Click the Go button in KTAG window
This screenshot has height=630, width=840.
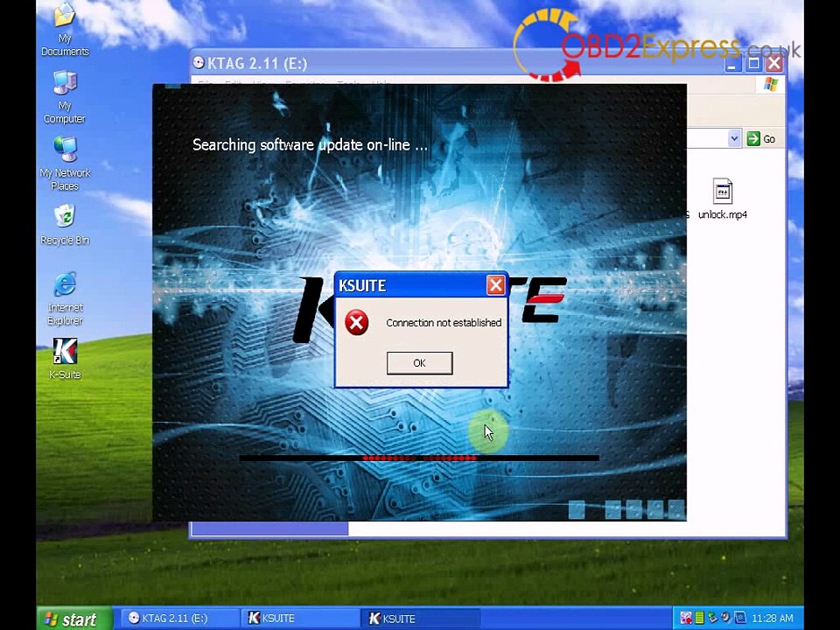coord(760,139)
